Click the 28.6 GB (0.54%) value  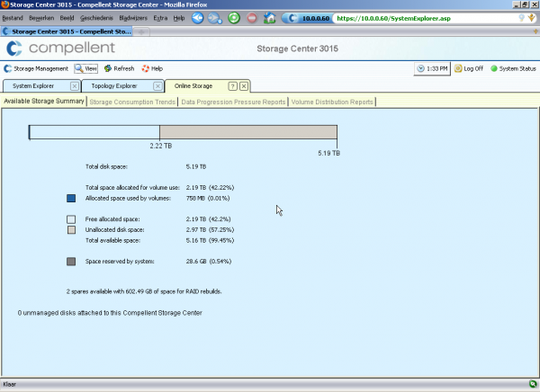click(209, 262)
